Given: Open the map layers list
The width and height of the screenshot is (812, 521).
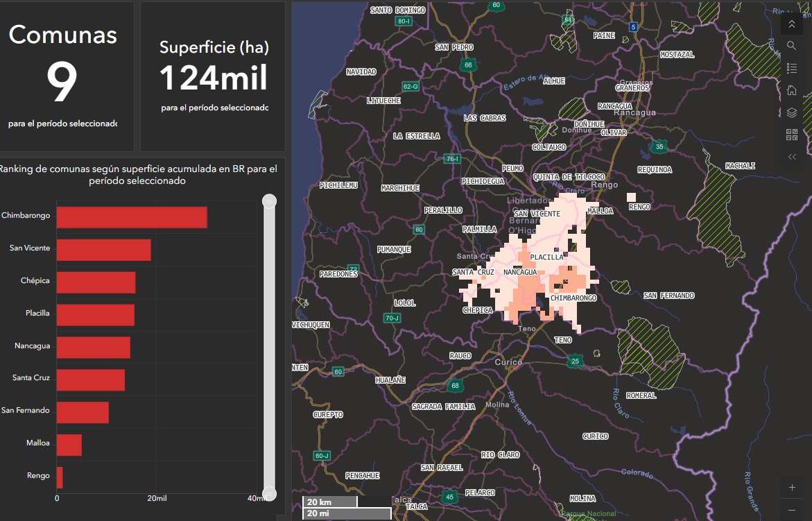Looking at the screenshot, I should click(x=792, y=112).
